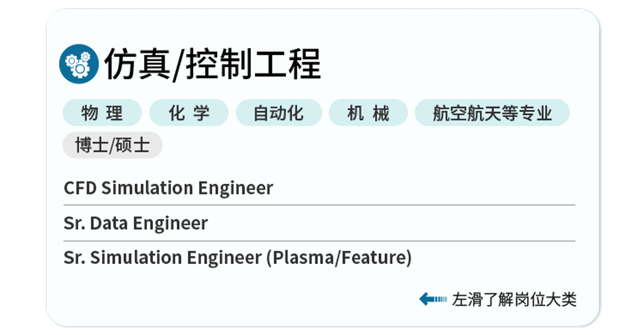This screenshot has height=335, width=644.
Task: Click the (Plasma/Feature) text in last job title
Action: point(339,257)
